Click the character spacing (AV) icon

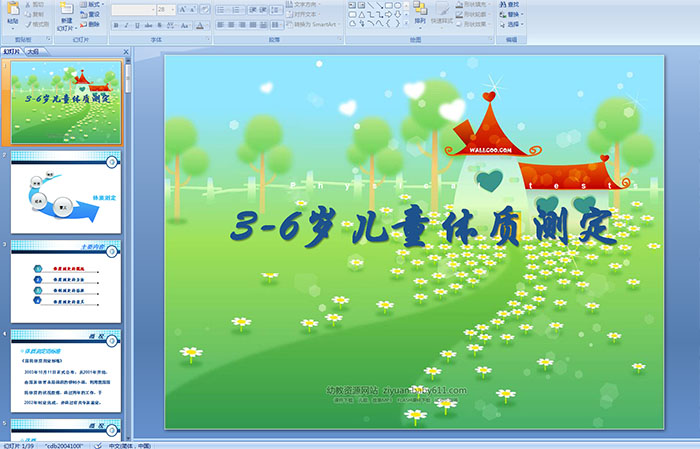[171, 25]
